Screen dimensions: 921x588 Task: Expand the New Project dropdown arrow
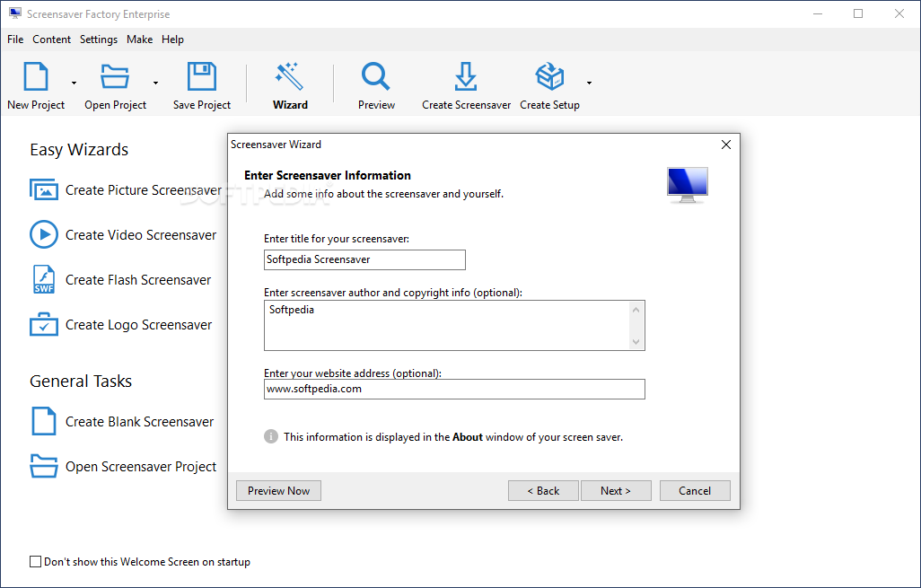pos(74,83)
